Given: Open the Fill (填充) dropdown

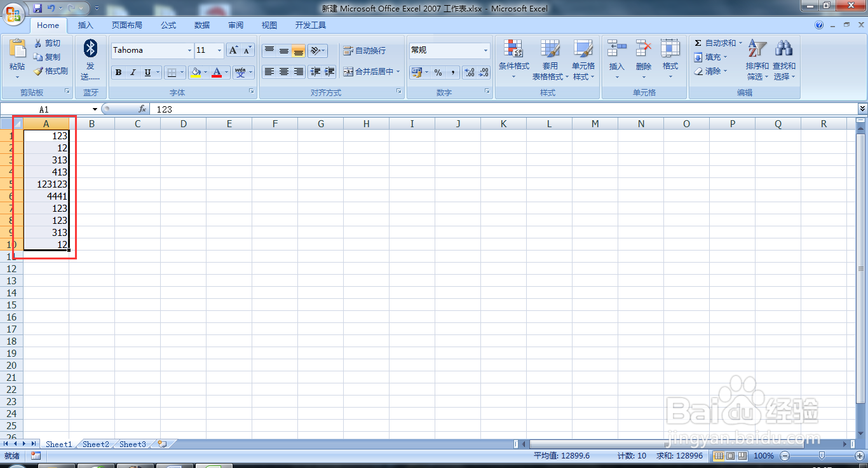Looking at the screenshot, I should pyautogui.click(x=710, y=57).
